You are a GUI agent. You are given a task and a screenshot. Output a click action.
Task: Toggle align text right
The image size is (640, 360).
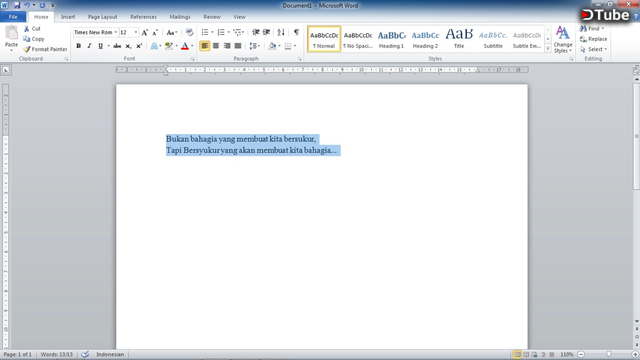tap(227, 46)
